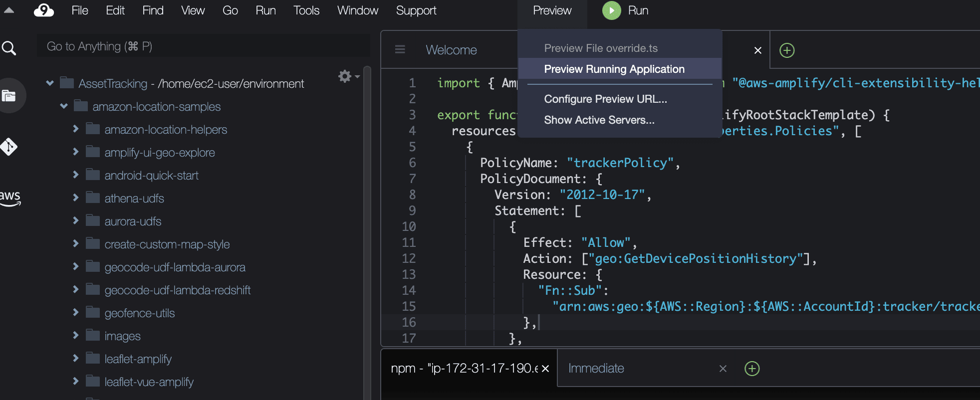Close the override.ts editor tab
This screenshot has height=400, width=980.
click(x=758, y=50)
